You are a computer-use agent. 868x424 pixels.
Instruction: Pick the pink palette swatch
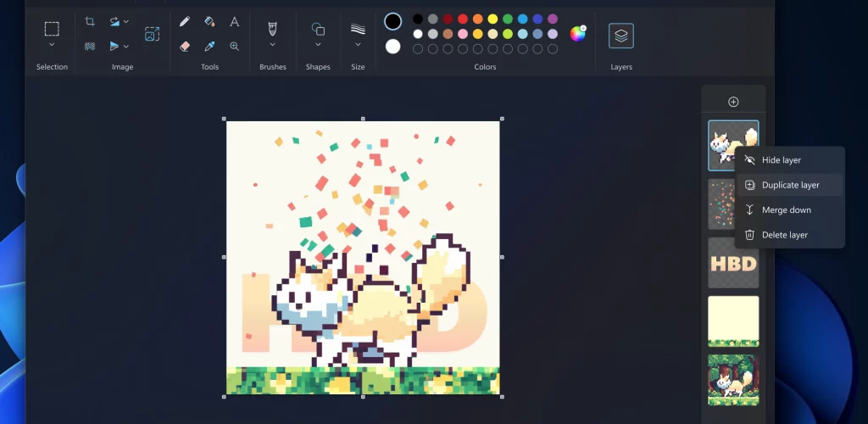(x=463, y=34)
